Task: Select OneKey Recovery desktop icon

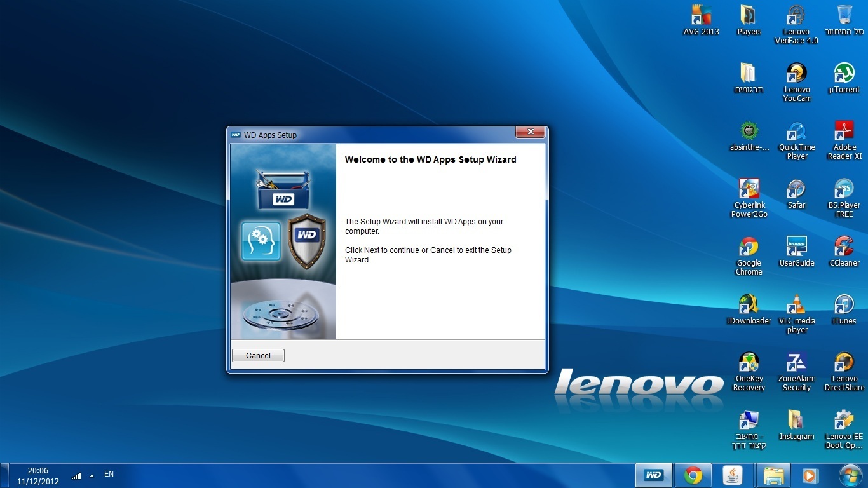Action: point(749,372)
